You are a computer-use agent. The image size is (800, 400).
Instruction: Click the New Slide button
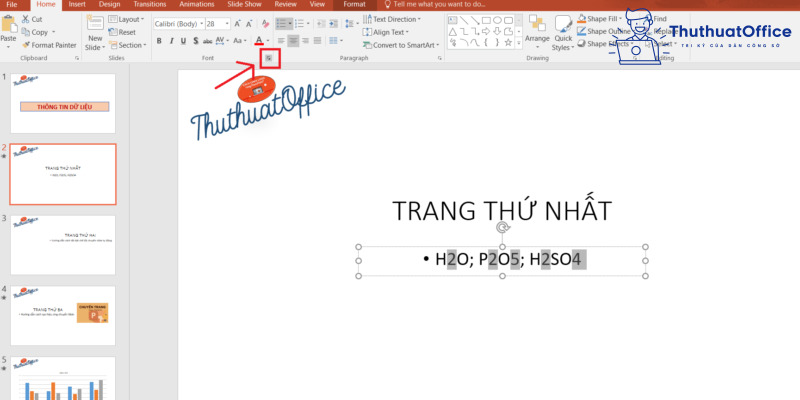(x=95, y=33)
